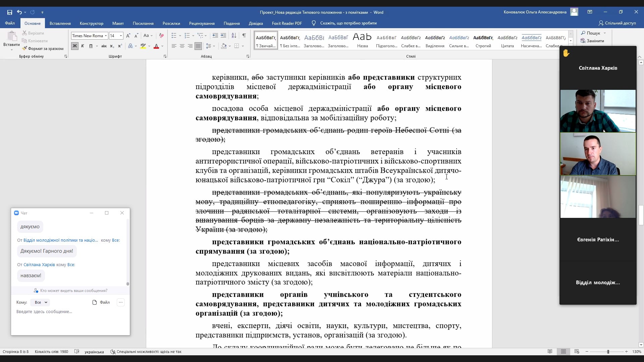Image resolution: width=644 pixels, height=362 pixels.
Task: Toggle justified alignment
Action: coord(198,46)
